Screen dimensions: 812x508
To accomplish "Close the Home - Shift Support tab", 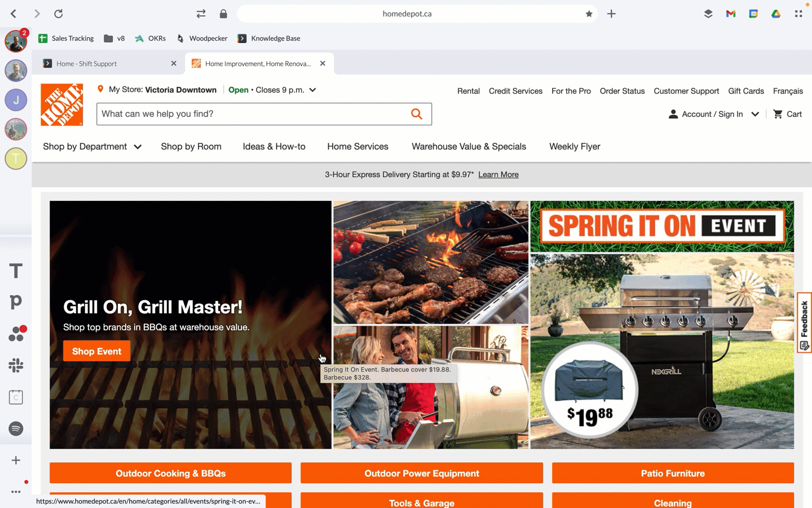I will (174, 63).
